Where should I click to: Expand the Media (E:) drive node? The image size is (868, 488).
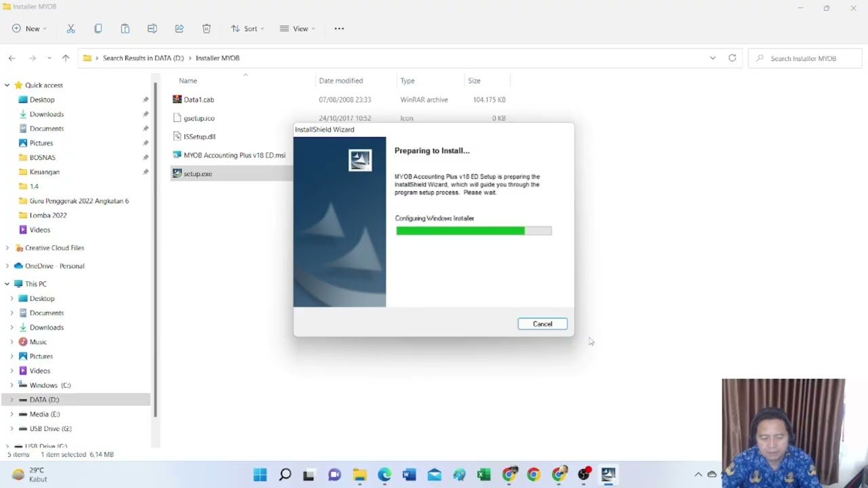(x=12, y=414)
